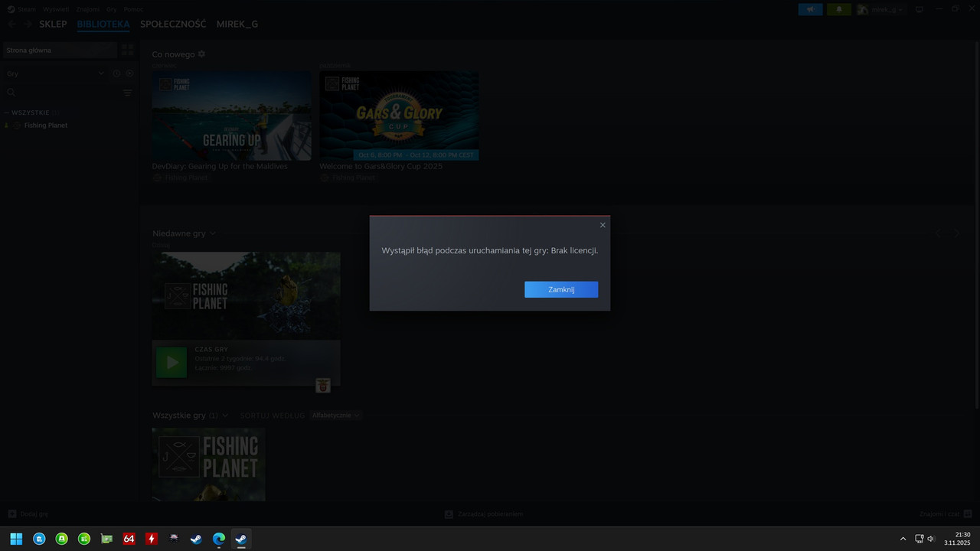Open the clock showing 21:30
Viewport: 980px width, 551px height.
point(959,539)
